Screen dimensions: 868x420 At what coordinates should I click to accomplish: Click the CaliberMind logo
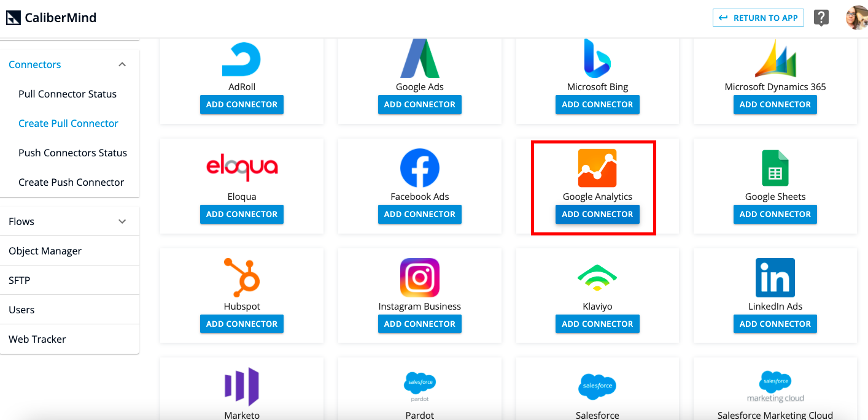click(x=51, y=18)
